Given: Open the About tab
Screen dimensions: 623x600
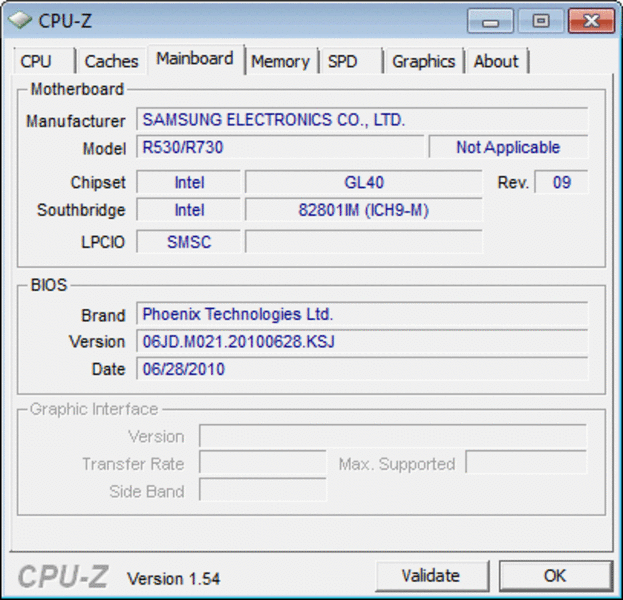Looking at the screenshot, I should 497,61.
